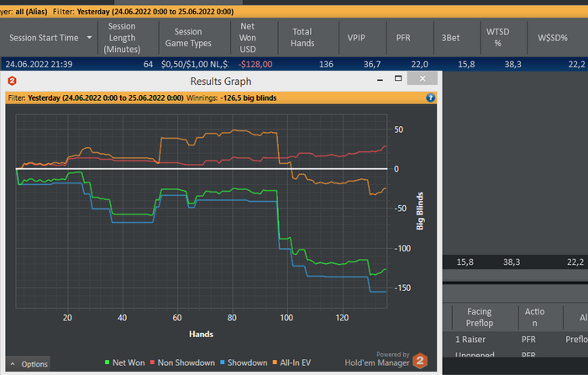Click the Big Blinds axis label

420,211
